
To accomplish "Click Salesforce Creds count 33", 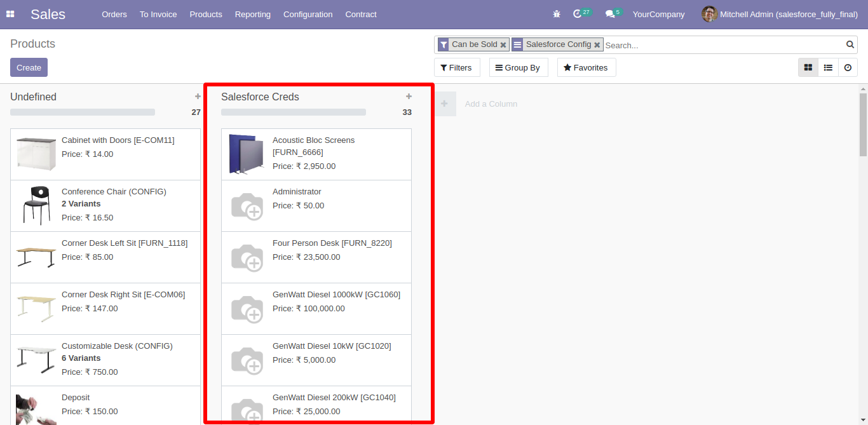I will 407,112.
